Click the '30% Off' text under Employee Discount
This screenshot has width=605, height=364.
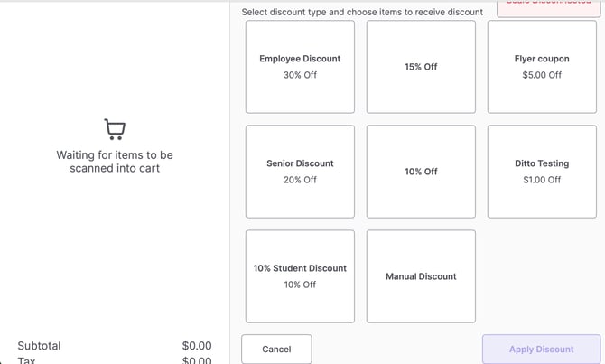300,75
